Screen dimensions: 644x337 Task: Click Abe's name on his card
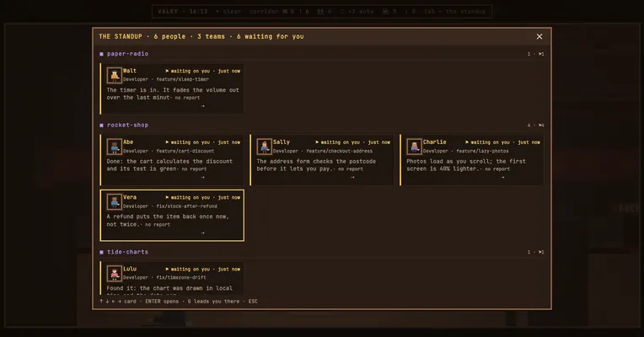128,142
